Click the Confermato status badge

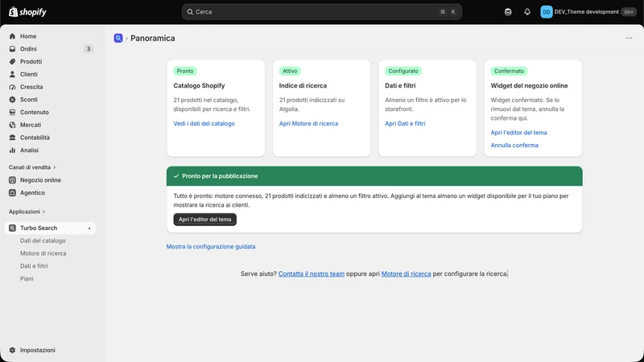[x=509, y=71]
